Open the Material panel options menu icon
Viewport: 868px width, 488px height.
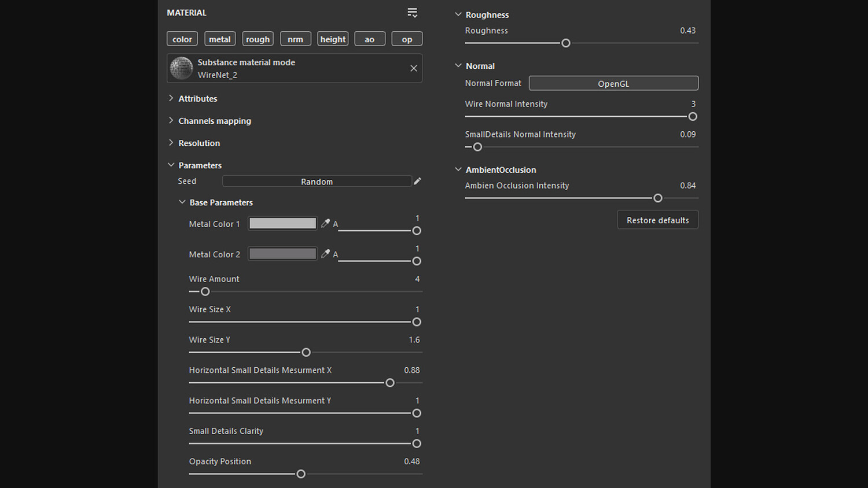coord(412,13)
